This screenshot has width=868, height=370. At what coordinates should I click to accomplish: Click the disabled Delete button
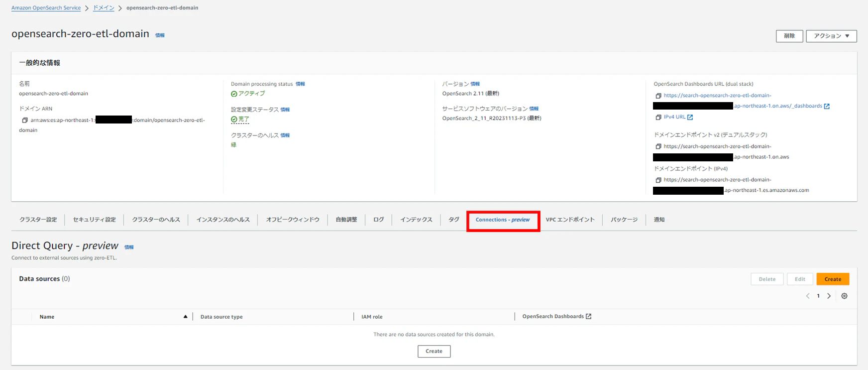coord(767,279)
